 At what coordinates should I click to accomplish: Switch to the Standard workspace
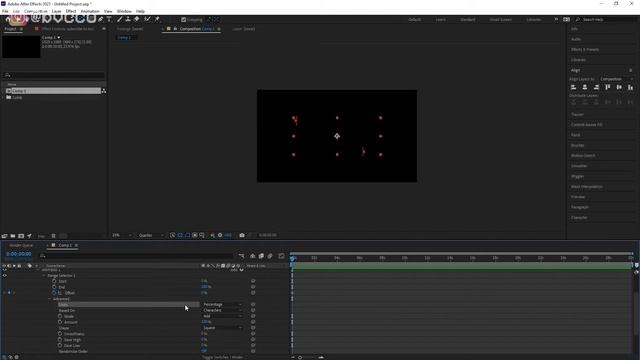[468, 20]
